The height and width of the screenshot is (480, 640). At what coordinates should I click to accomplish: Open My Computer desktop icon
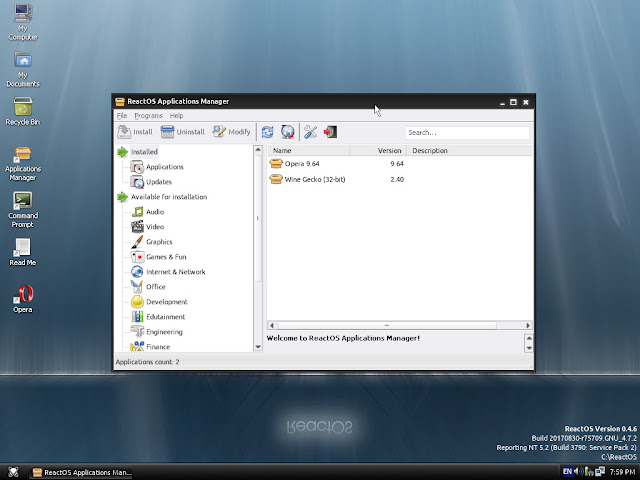click(23, 22)
